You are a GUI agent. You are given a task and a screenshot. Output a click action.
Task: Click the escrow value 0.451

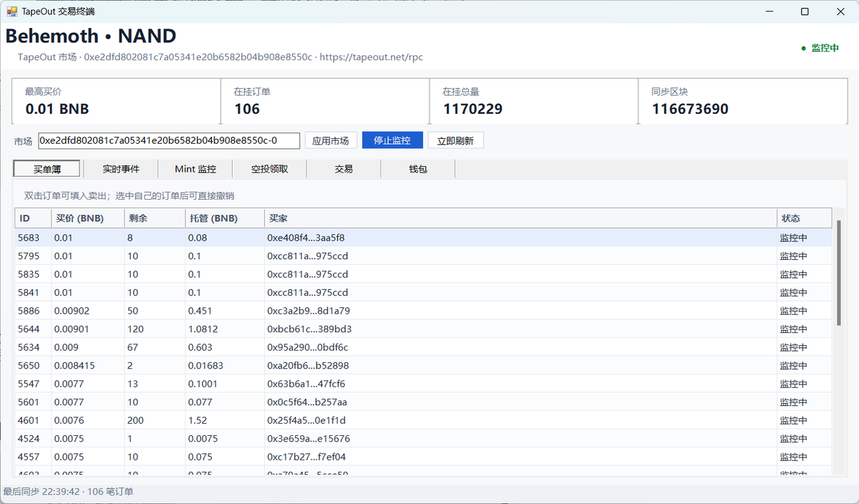[200, 311]
